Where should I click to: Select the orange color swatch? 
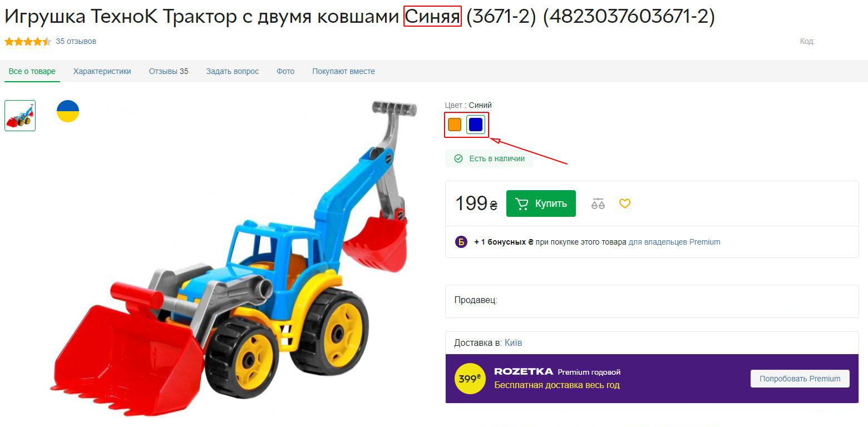click(x=455, y=125)
